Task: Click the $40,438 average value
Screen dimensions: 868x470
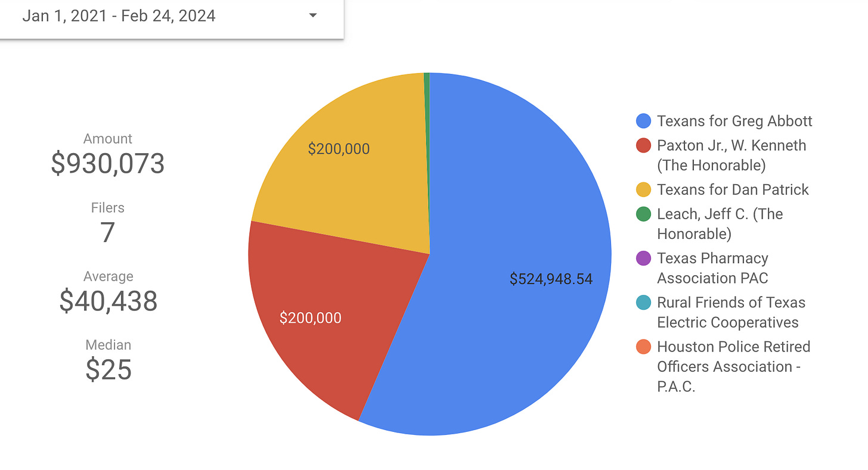Action: click(x=108, y=301)
